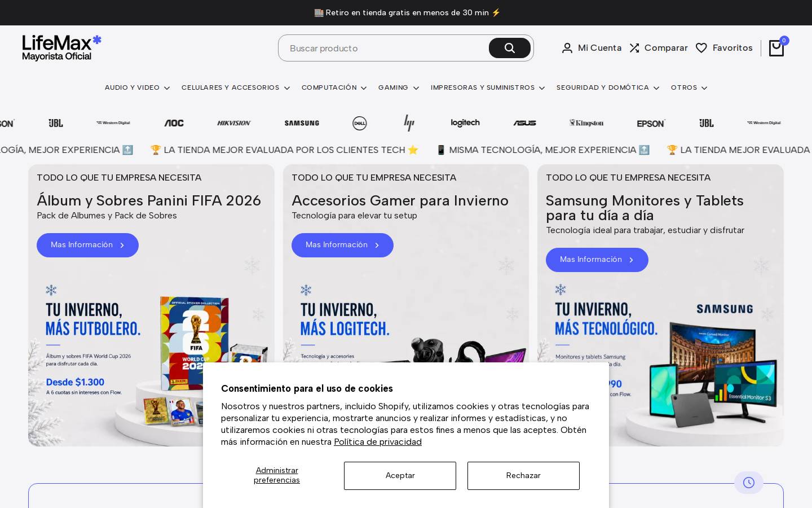812x508 pixels.
Task: Reject cookies with the Rechazar button
Action: 523,476
